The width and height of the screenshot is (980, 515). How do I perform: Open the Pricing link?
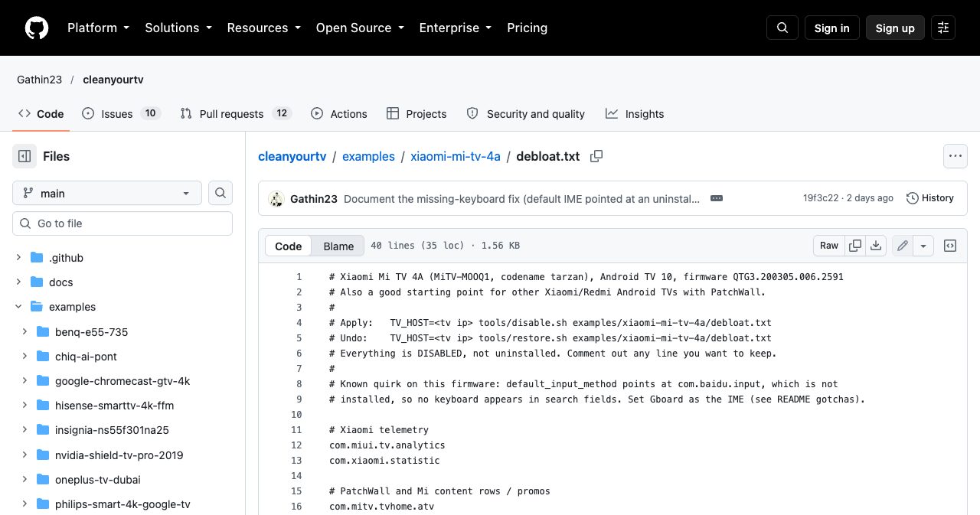(527, 28)
